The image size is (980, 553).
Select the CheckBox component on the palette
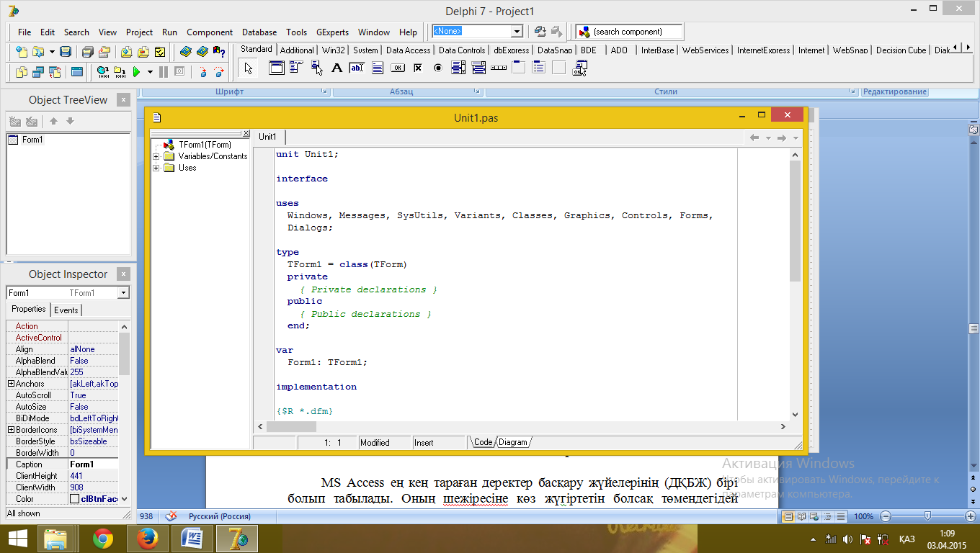pos(417,68)
